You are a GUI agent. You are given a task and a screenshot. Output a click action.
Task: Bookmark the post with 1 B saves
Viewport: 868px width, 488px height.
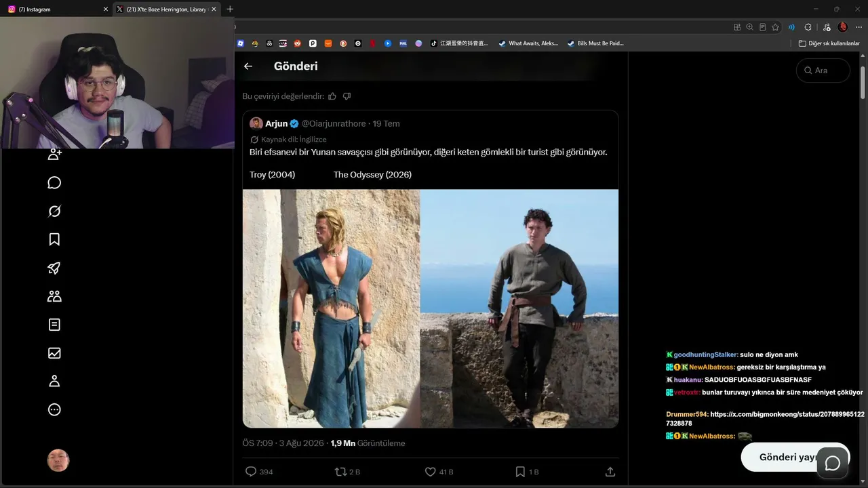pos(527,472)
